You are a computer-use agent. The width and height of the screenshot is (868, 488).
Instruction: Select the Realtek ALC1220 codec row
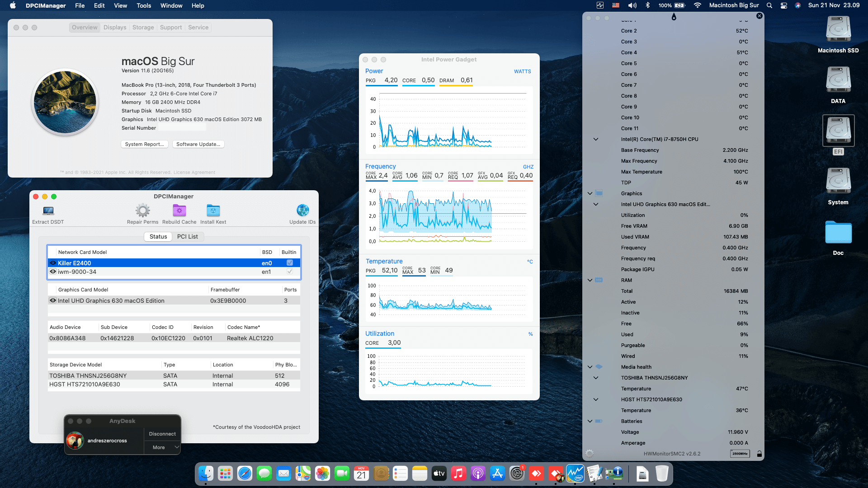(174, 338)
